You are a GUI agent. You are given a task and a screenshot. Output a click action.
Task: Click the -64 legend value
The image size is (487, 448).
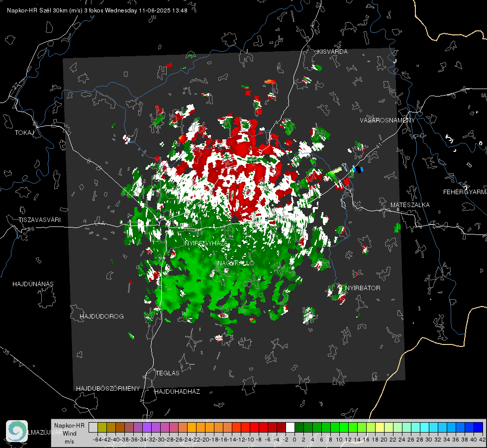pos(97,440)
